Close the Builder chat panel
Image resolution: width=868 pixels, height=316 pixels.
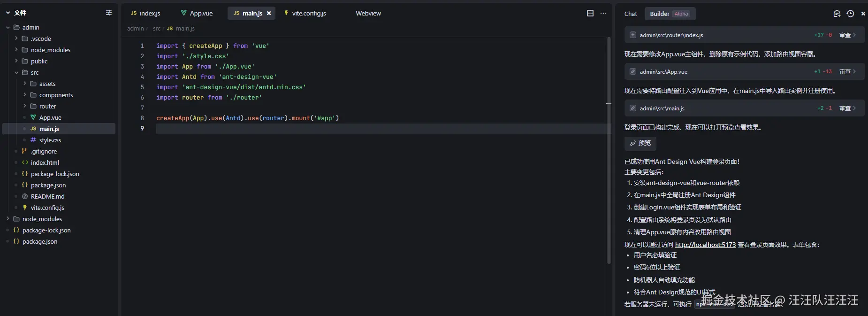coord(863,14)
